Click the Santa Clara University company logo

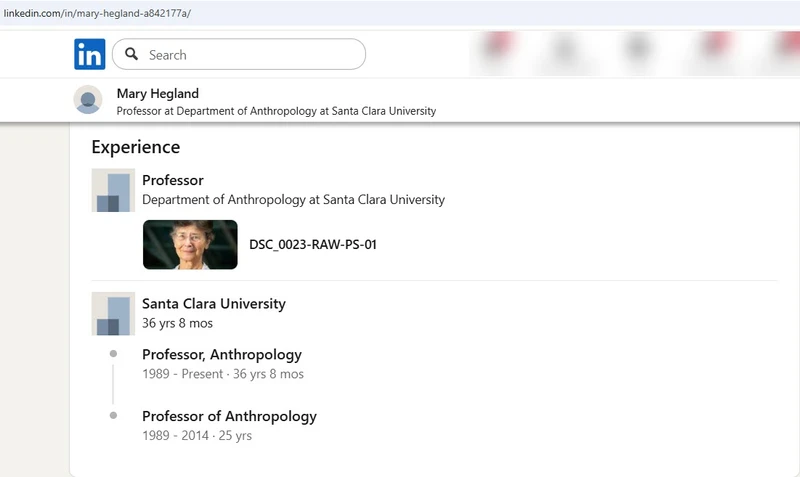coord(113,314)
